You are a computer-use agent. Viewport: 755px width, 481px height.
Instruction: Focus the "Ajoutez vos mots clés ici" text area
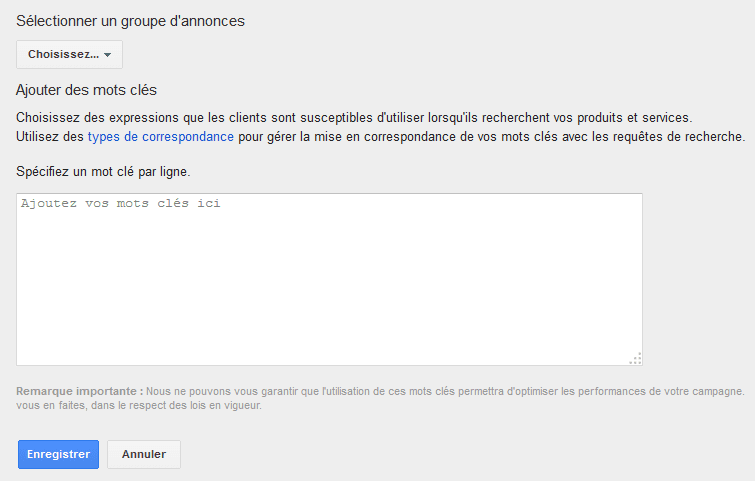[x=329, y=279]
